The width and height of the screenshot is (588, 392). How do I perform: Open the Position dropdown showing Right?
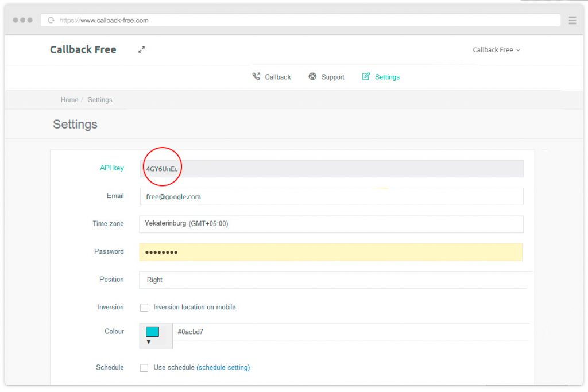coord(331,280)
